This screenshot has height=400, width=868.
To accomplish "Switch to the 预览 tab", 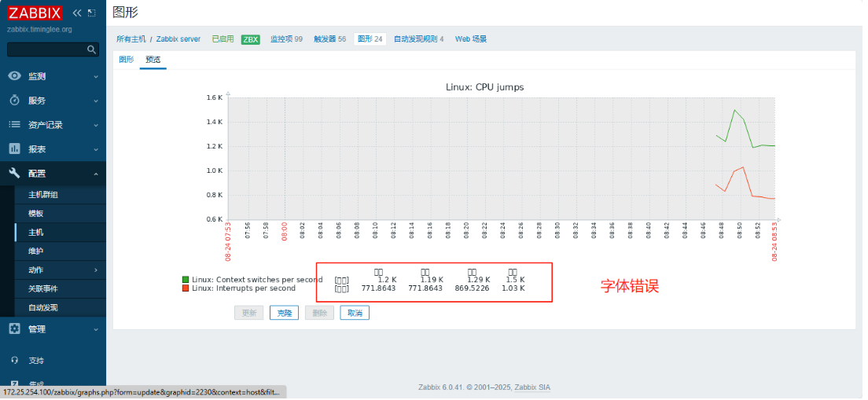I will (x=153, y=60).
